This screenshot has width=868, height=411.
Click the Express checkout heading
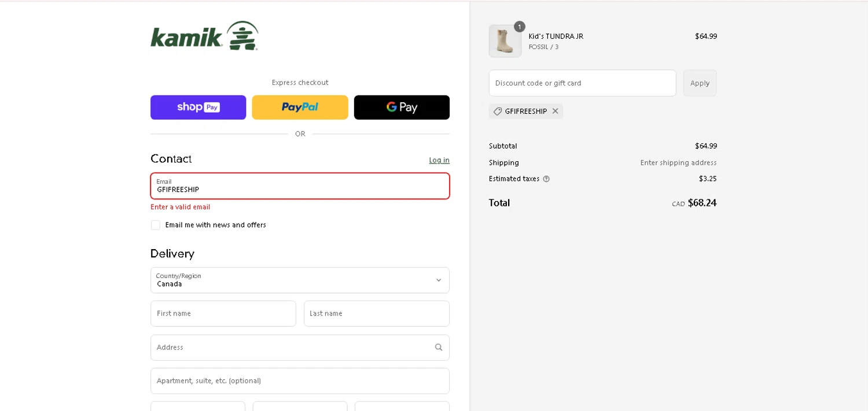300,83
